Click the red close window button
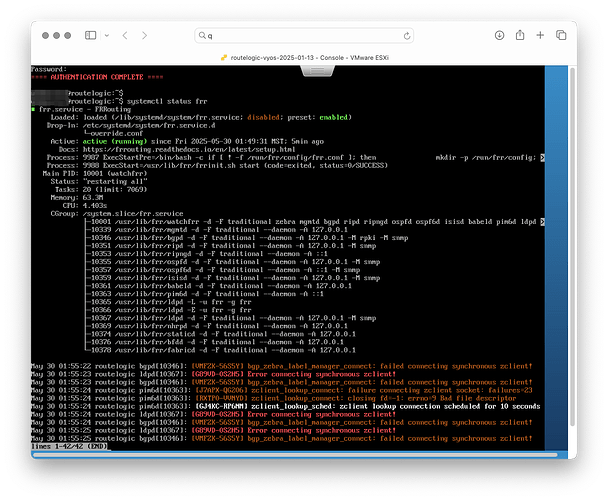This screenshot has width=608, height=500. click(x=45, y=35)
